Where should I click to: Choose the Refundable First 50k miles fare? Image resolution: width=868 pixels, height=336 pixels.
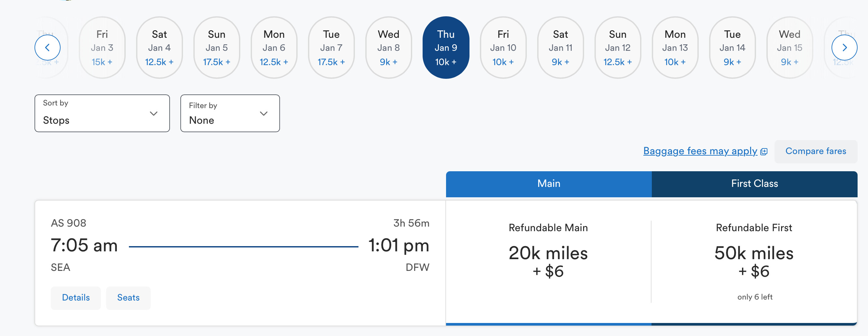coord(754,262)
